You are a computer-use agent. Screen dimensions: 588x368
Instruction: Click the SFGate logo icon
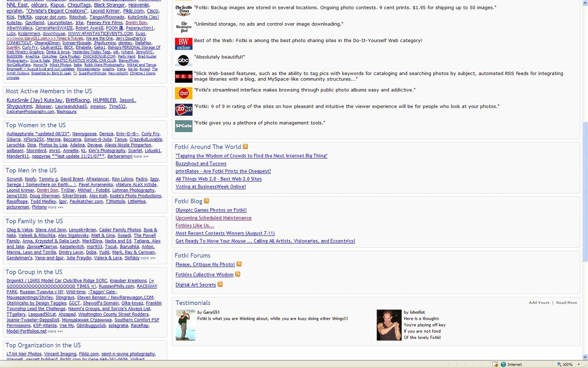tap(184, 126)
